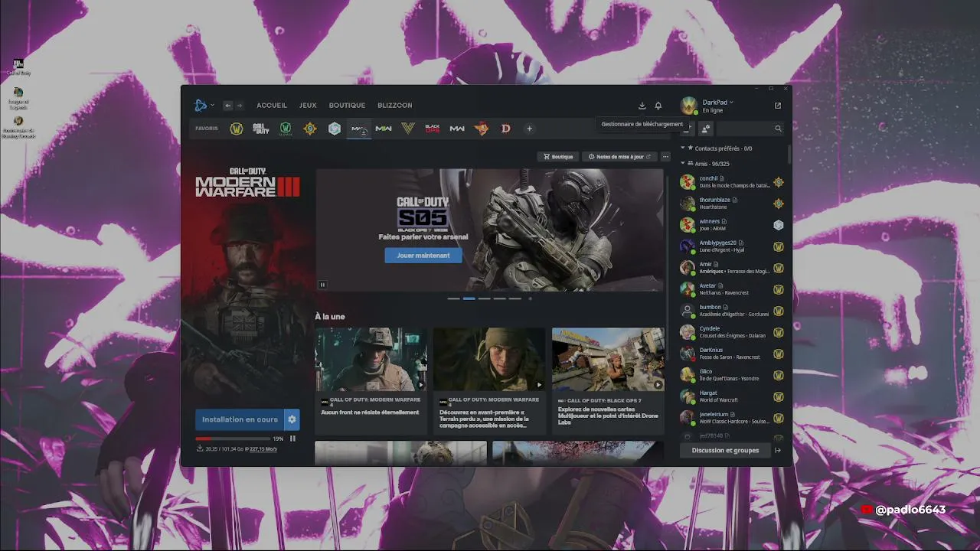Open the DarkPad profile dropdown

717,102
